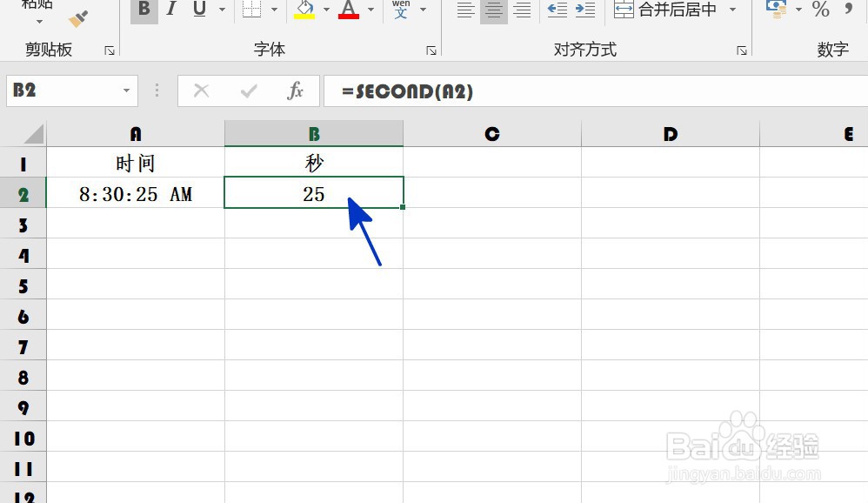The height and width of the screenshot is (503, 868).
Task: Open accounting format dropdown arrow
Action: pyautogui.click(x=798, y=10)
